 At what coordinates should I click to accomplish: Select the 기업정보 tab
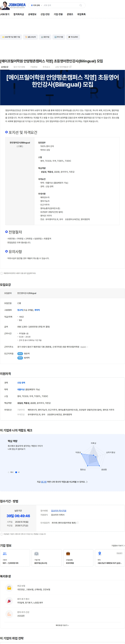pos(34,67)
